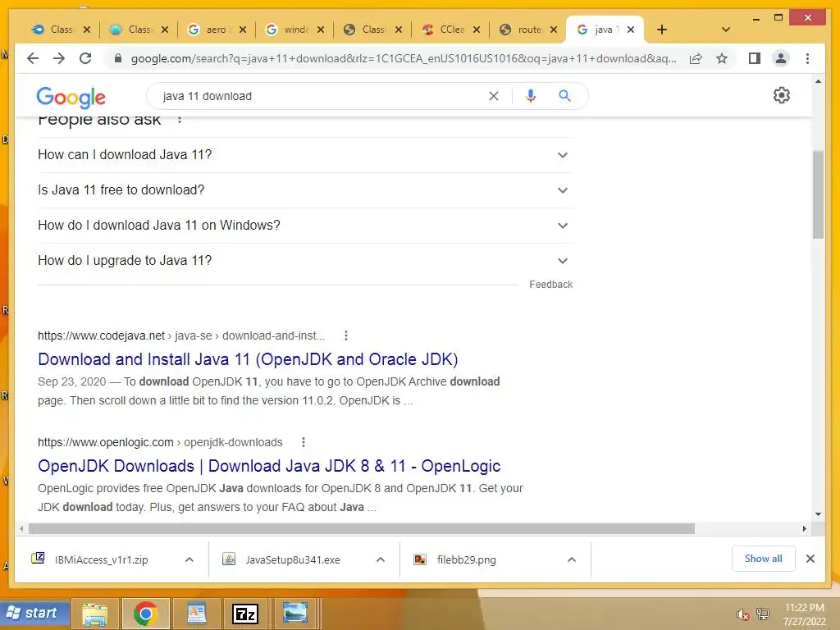Image resolution: width=840 pixels, height=630 pixels.
Task: Open Google quick settings gear
Action: (782, 95)
